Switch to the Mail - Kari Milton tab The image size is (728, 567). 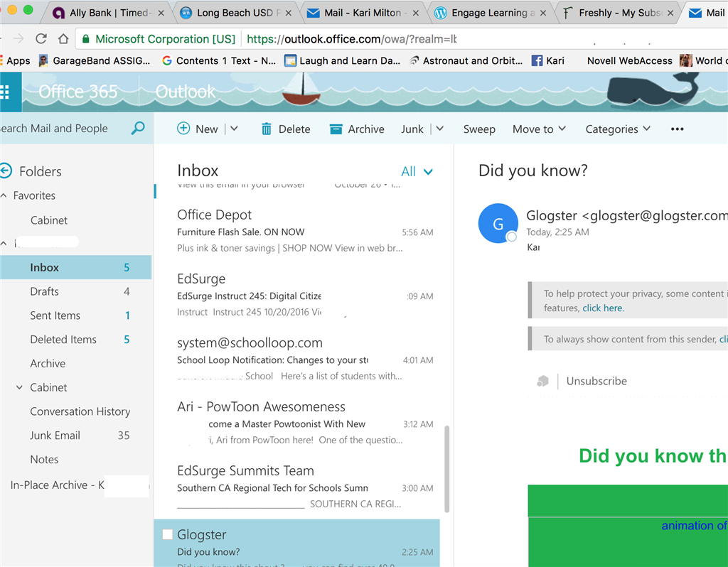point(362,13)
